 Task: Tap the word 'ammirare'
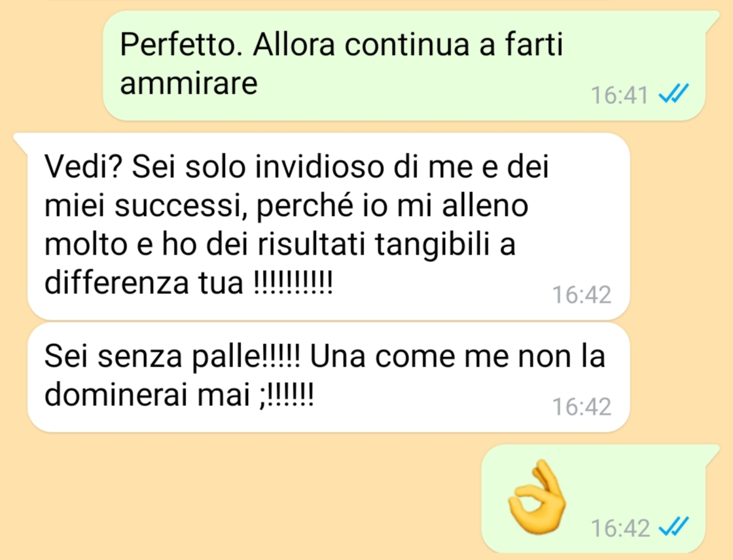pyautogui.click(x=189, y=84)
